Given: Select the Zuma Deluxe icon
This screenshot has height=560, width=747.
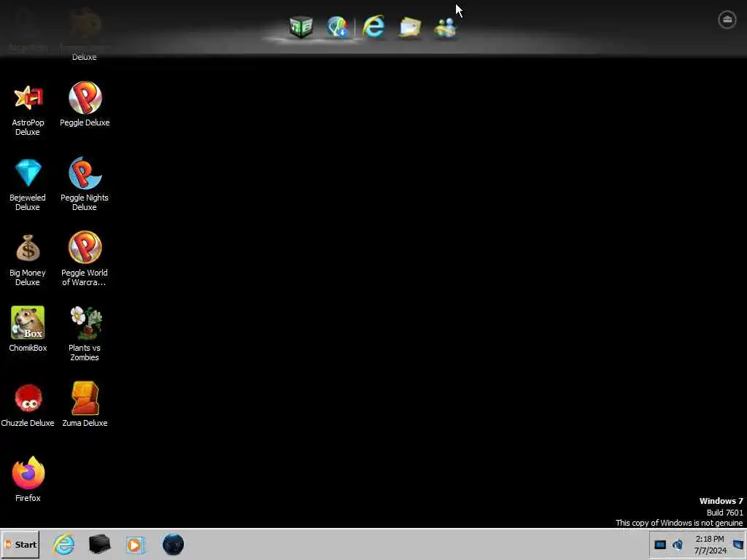Looking at the screenshot, I should click(85, 398).
